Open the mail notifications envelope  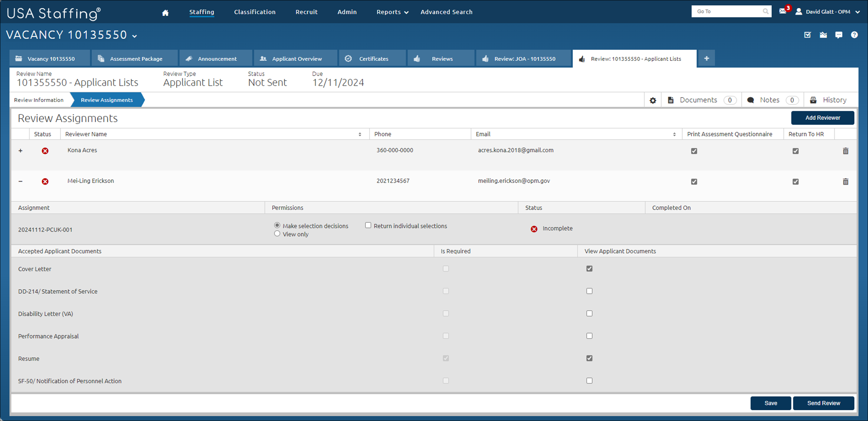(x=783, y=11)
